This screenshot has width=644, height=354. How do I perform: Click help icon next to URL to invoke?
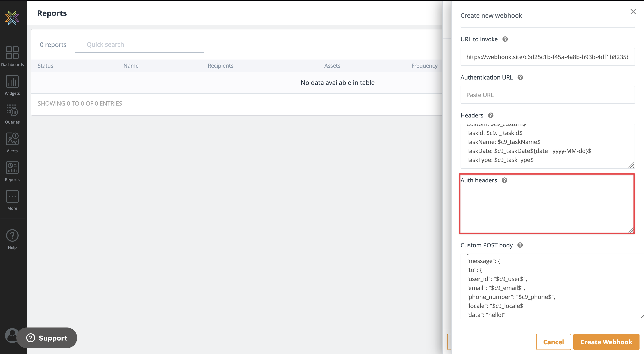pos(505,39)
